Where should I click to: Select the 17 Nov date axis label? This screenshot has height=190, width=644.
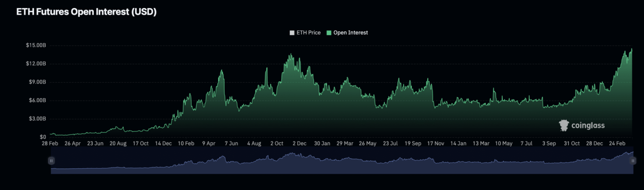click(436, 143)
